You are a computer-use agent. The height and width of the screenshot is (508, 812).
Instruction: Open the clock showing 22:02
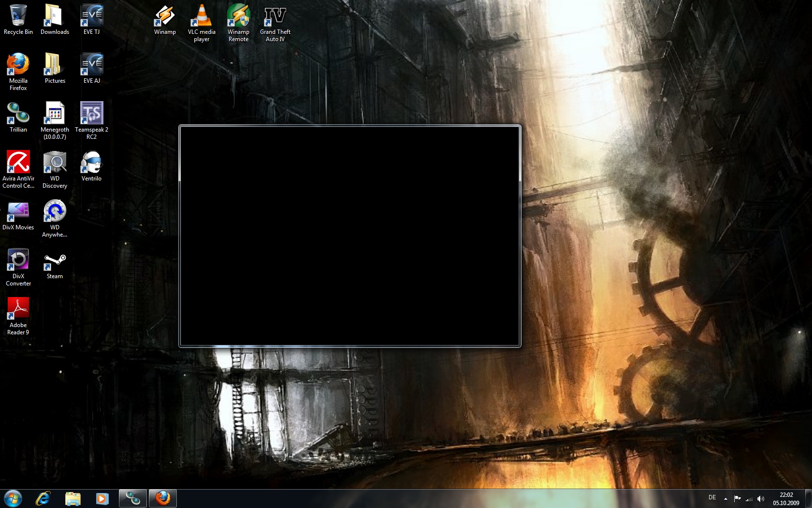(x=786, y=499)
